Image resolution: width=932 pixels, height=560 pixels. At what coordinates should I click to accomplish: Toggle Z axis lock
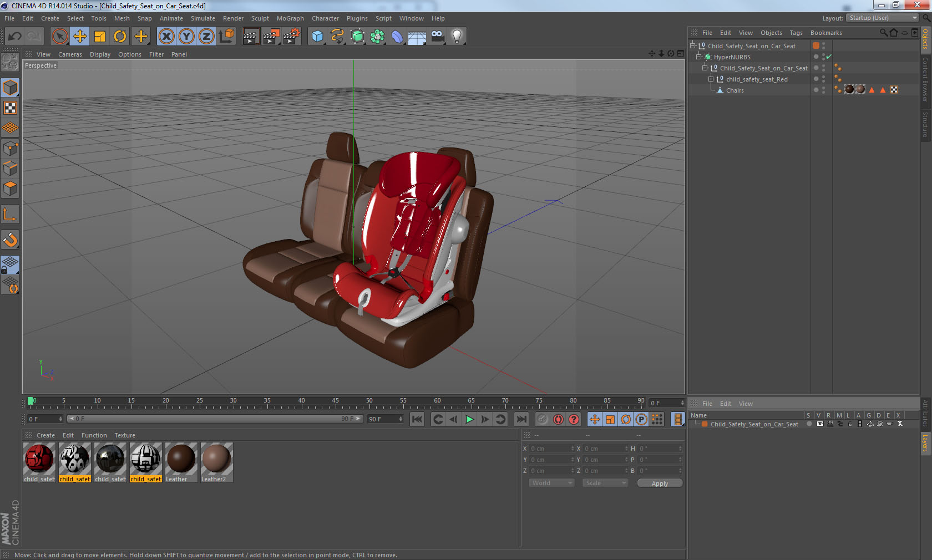[x=206, y=37]
